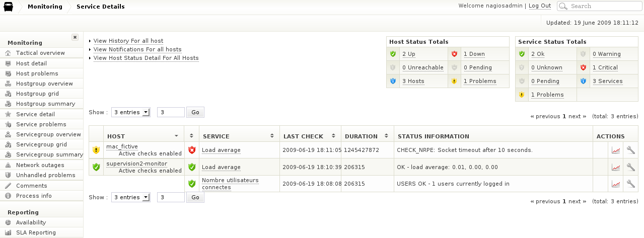This screenshot has height=238, width=644.
Task: Open the top 'Show entries' dropdown
Action: point(131,112)
